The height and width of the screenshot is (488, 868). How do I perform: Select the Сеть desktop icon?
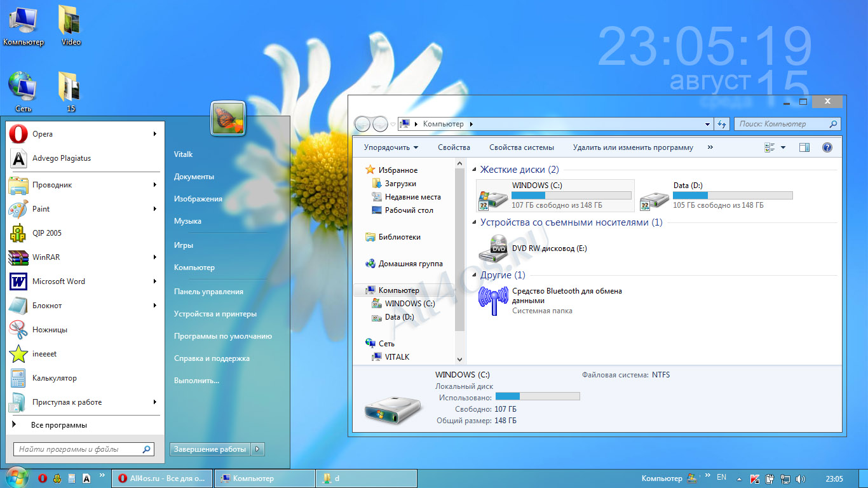pos(23,92)
